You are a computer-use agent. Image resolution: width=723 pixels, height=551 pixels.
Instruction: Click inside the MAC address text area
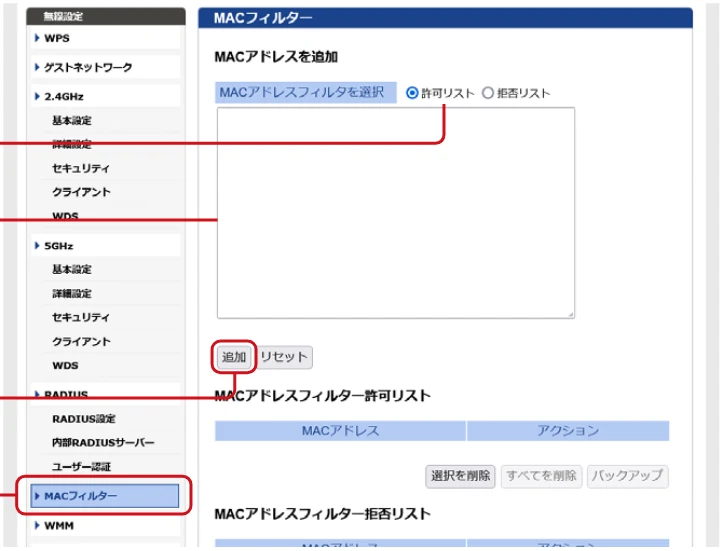tap(396, 213)
